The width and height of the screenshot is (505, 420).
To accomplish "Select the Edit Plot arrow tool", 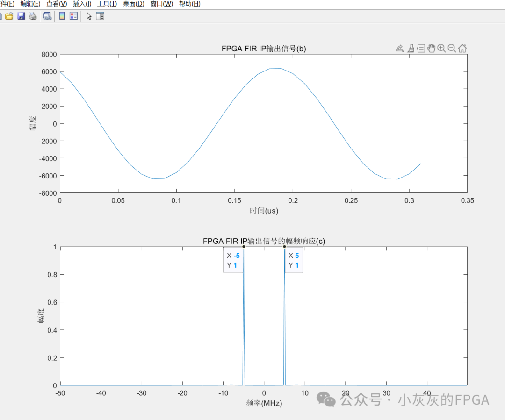I will (x=89, y=16).
